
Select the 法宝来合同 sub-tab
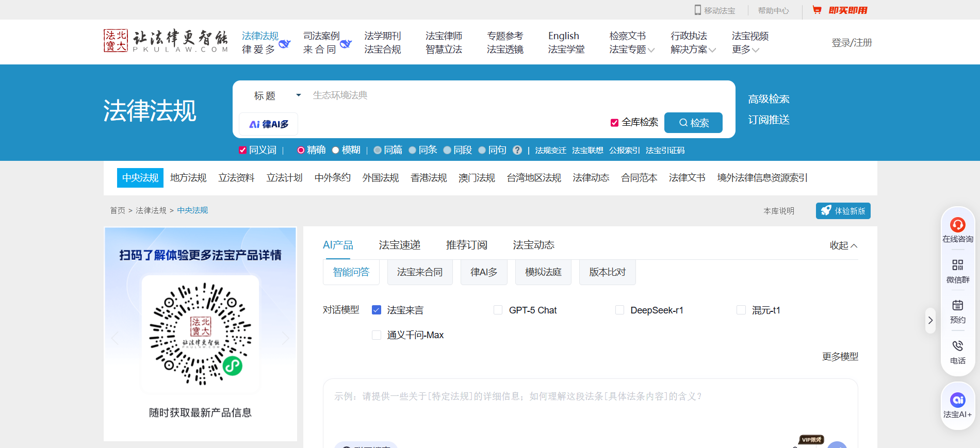420,272
